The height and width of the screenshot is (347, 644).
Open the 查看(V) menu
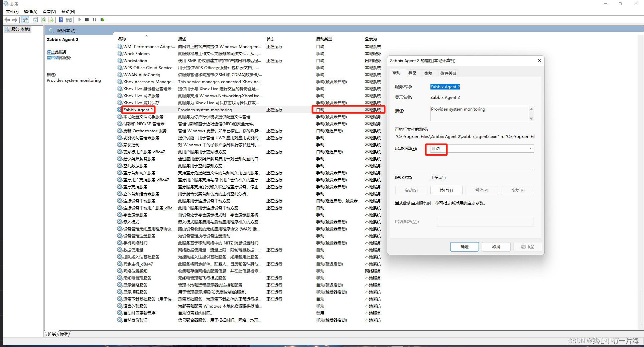(x=49, y=12)
